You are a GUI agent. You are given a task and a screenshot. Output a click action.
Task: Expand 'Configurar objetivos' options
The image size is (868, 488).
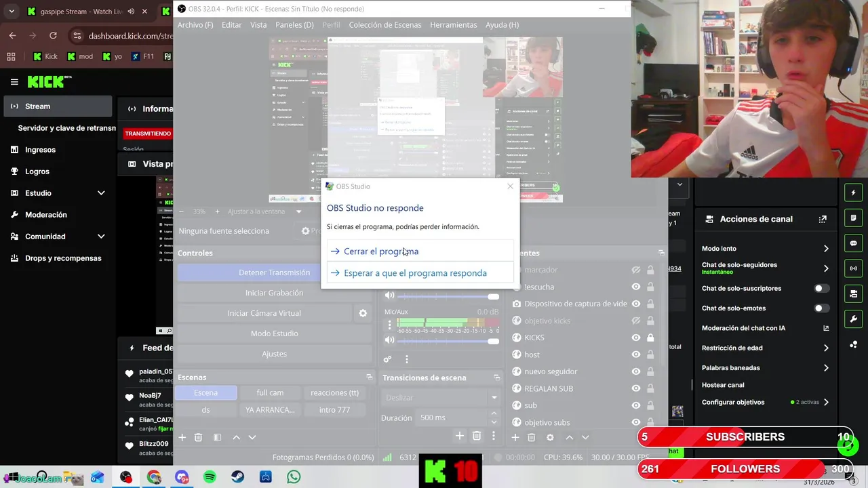[825, 402]
